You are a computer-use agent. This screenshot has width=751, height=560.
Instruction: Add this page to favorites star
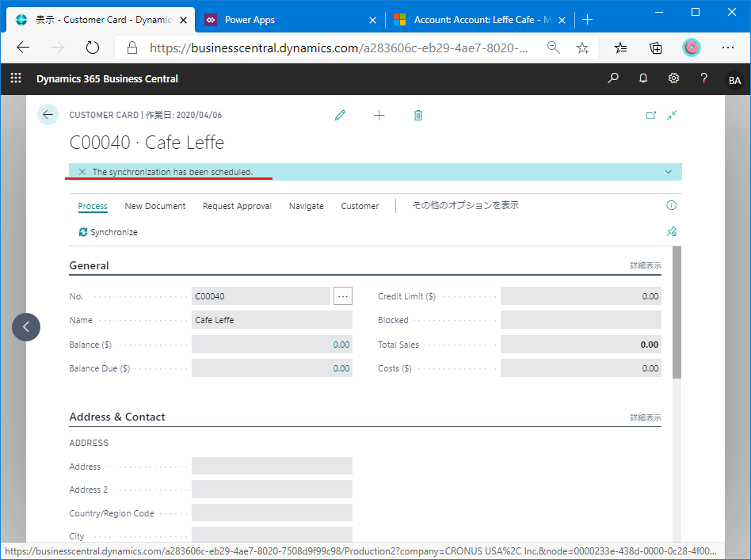582,48
